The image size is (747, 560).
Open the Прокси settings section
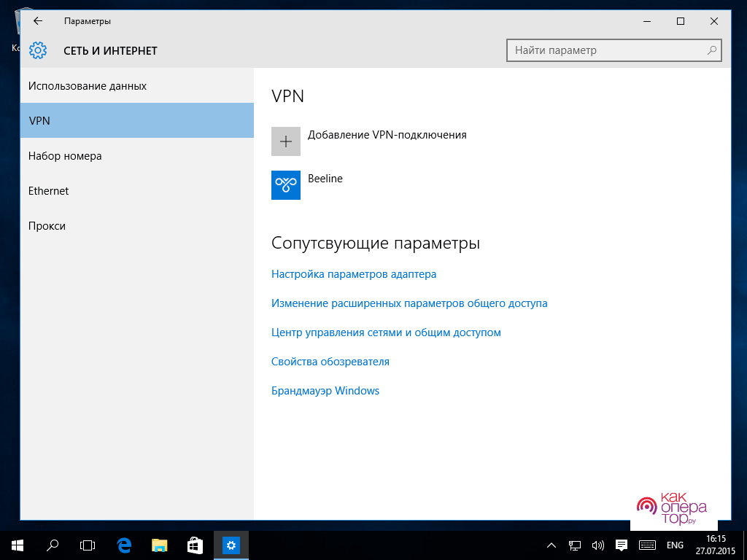(x=47, y=226)
